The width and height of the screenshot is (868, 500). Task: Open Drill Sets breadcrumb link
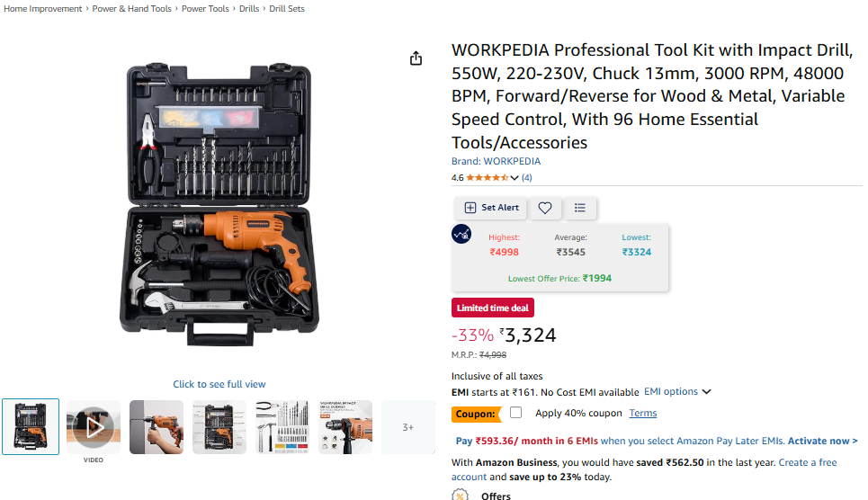point(287,9)
